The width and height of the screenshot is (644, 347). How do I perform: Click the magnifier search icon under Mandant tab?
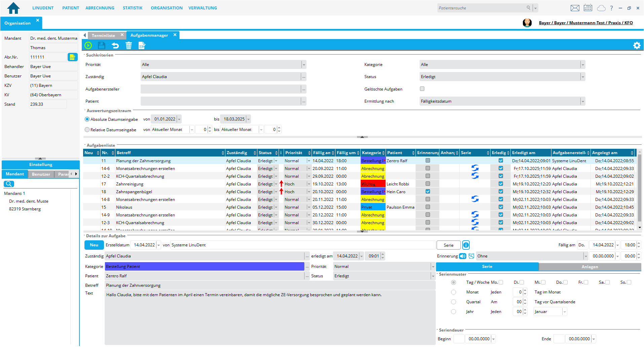9,184
